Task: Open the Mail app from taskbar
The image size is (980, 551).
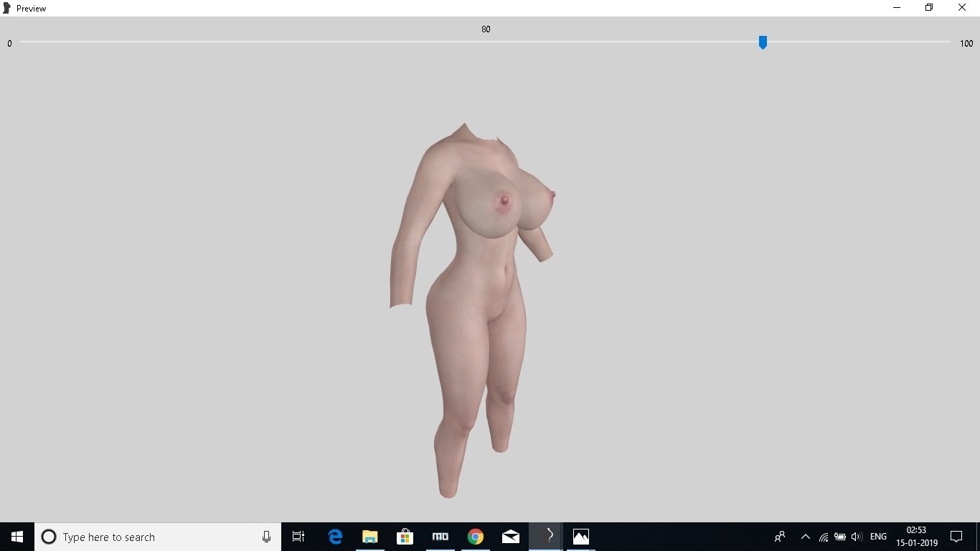Action: tap(510, 537)
